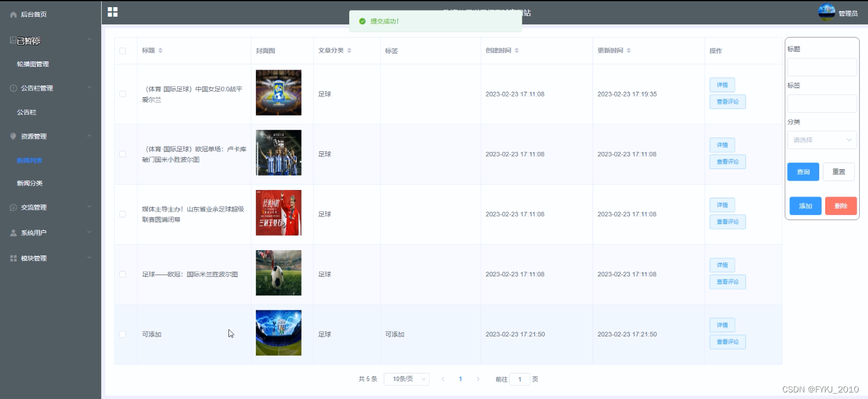Expand the 交流管理 section chevron
868x399 pixels.
tap(89, 207)
